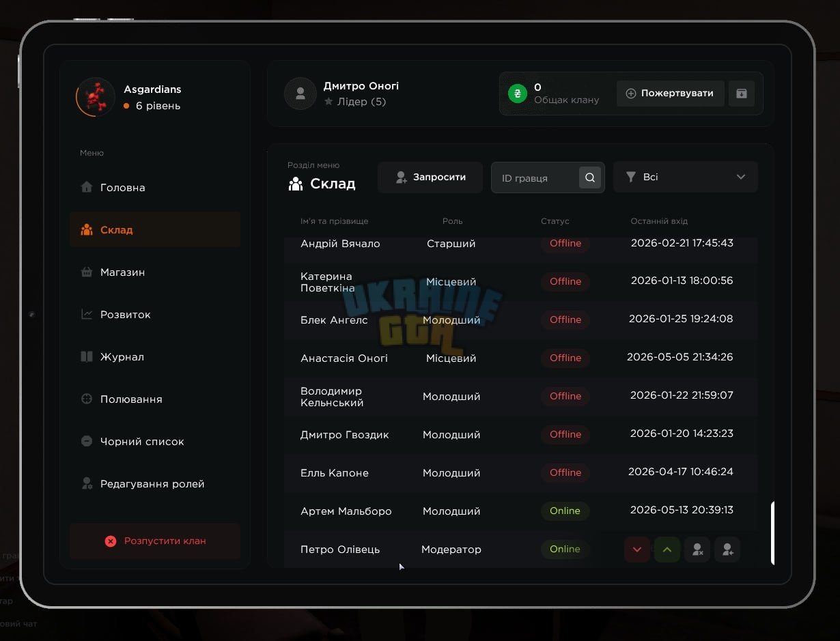Click the magnifier search icon for player ID

[590, 177]
